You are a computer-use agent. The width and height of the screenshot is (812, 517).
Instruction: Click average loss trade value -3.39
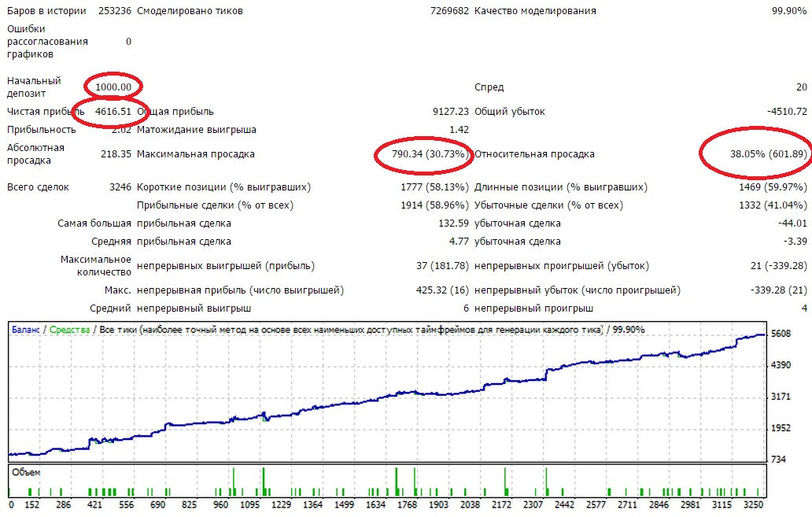tap(795, 242)
